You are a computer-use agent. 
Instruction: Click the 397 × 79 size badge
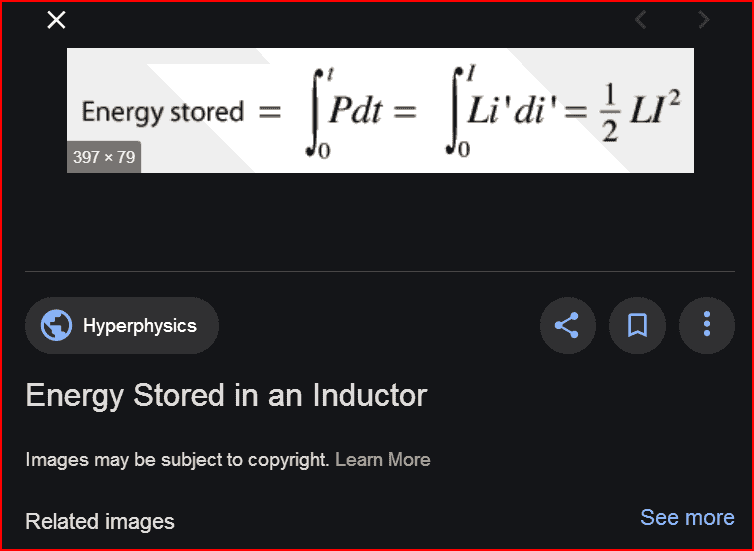pyautogui.click(x=104, y=157)
